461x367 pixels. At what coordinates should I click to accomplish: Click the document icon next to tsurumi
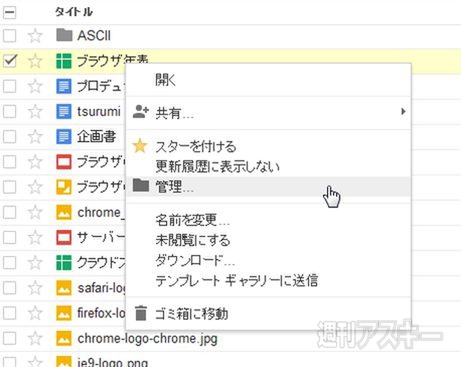tap(64, 111)
